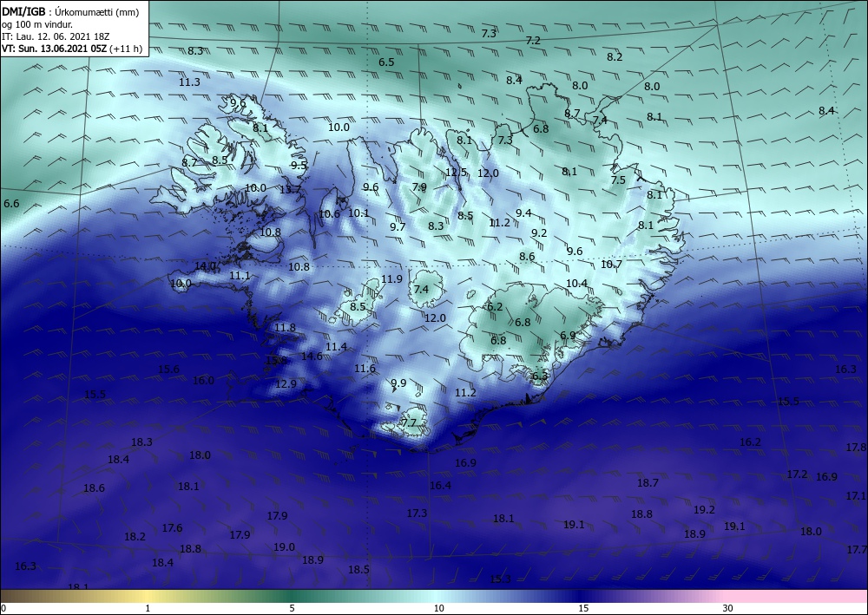Select the map value 11.4
The width and height of the screenshot is (868, 615).
[336, 347]
